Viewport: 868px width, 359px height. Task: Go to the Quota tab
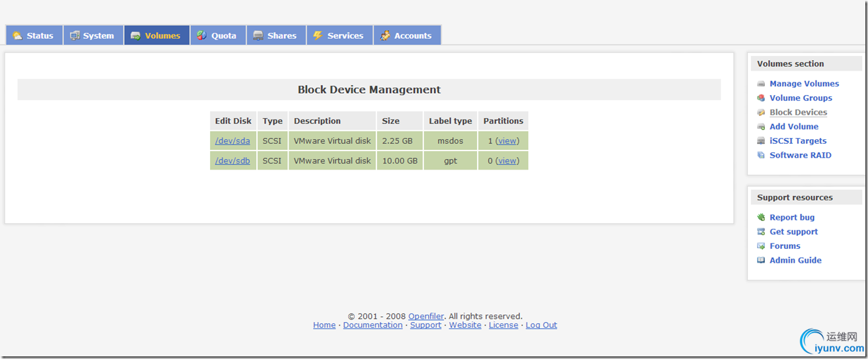(218, 36)
